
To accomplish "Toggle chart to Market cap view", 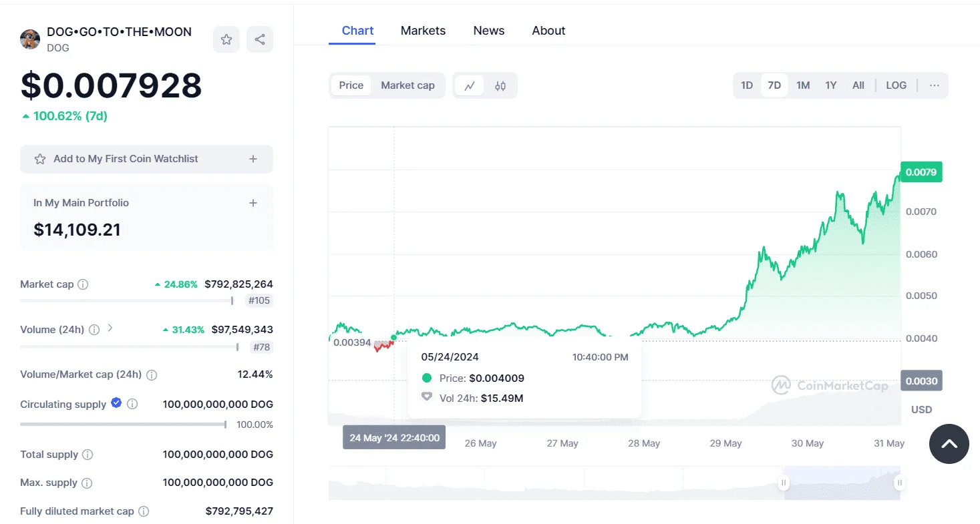I will (x=407, y=85).
